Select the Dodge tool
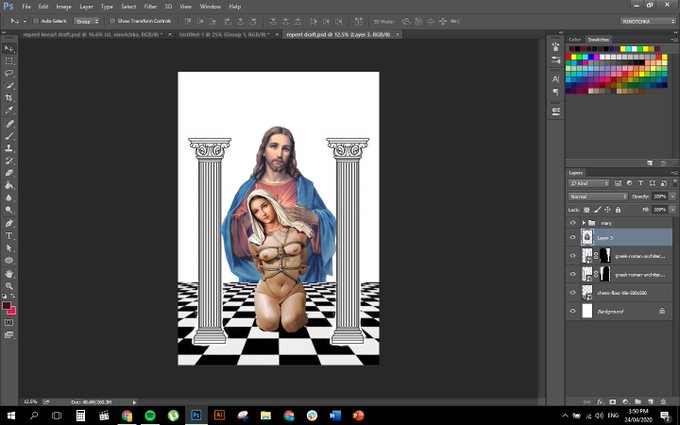Screen dimensions: 680x425 [9, 210]
